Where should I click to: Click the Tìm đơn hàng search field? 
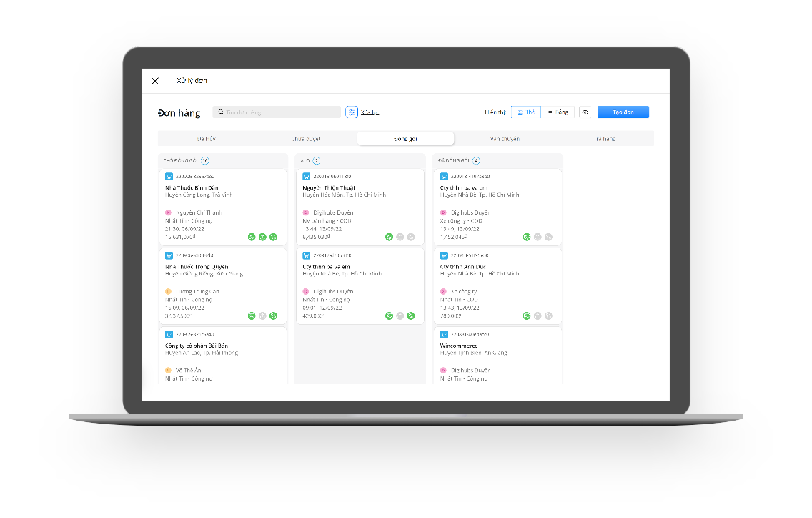(279, 112)
